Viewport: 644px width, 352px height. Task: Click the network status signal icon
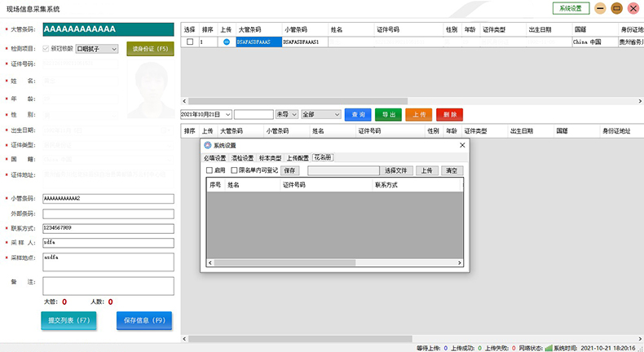click(549, 347)
